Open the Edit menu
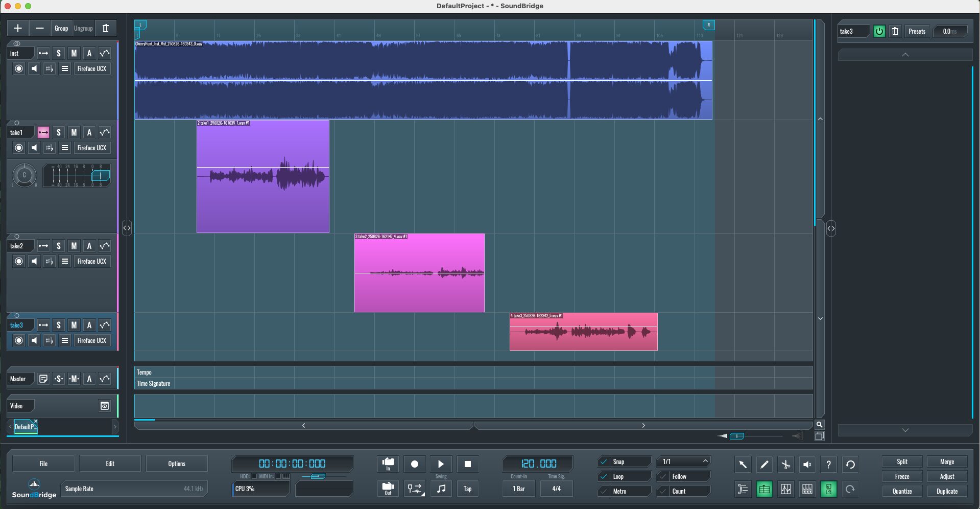 pyautogui.click(x=110, y=464)
